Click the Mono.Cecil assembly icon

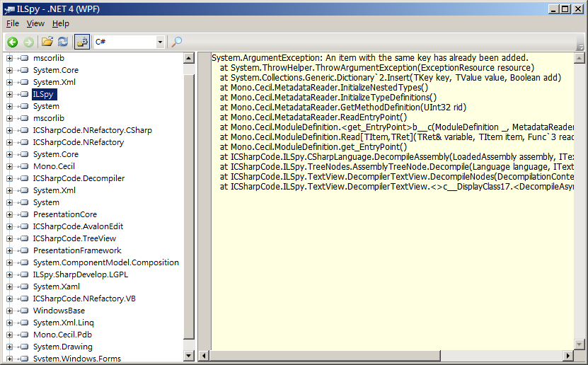[23, 166]
